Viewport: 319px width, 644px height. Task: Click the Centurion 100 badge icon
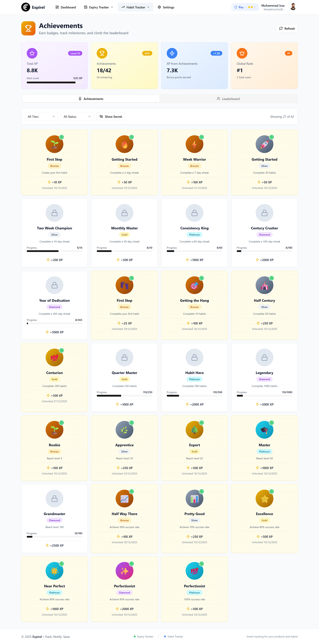coord(54,358)
